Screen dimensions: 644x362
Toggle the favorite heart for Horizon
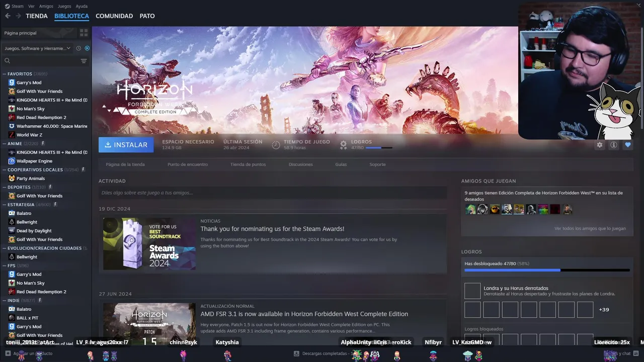pos(628,145)
